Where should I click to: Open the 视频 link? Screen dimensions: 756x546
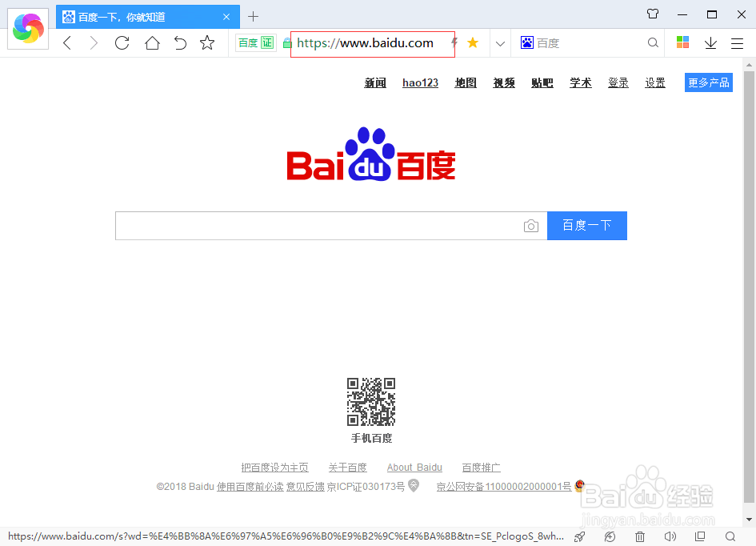(504, 83)
